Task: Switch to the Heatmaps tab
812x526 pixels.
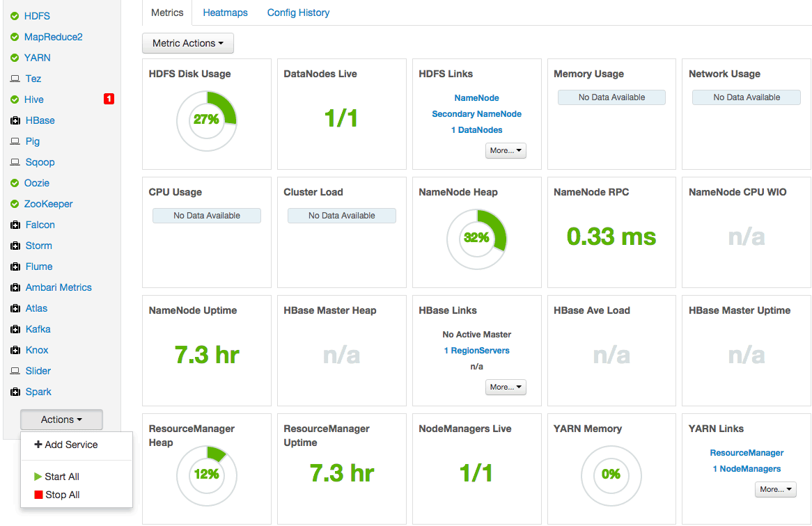Action: pyautogui.click(x=225, y=13)
